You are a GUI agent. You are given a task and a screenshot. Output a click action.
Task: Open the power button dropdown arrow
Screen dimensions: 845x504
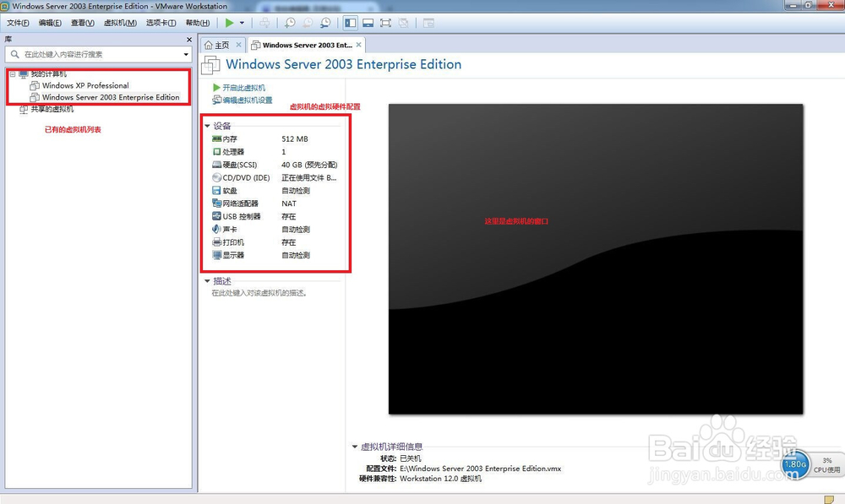pyautogui.click(x=243, y=23)
